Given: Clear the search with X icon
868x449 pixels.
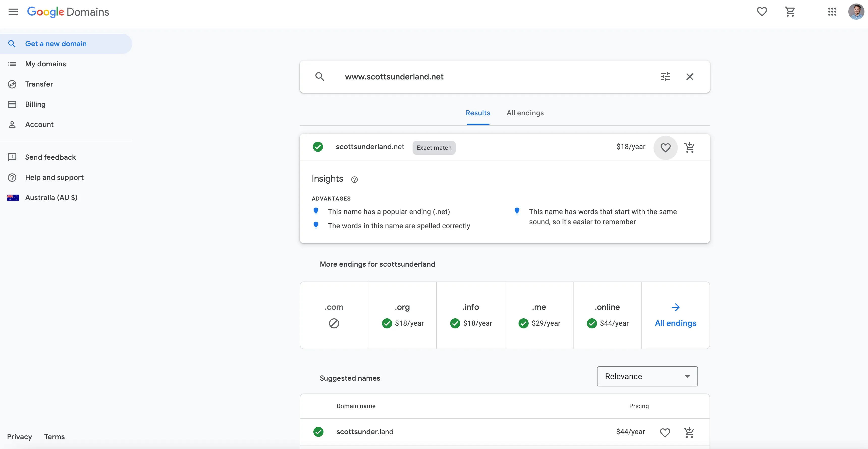Looking at the screenshot, I should [x=690, y=77].
